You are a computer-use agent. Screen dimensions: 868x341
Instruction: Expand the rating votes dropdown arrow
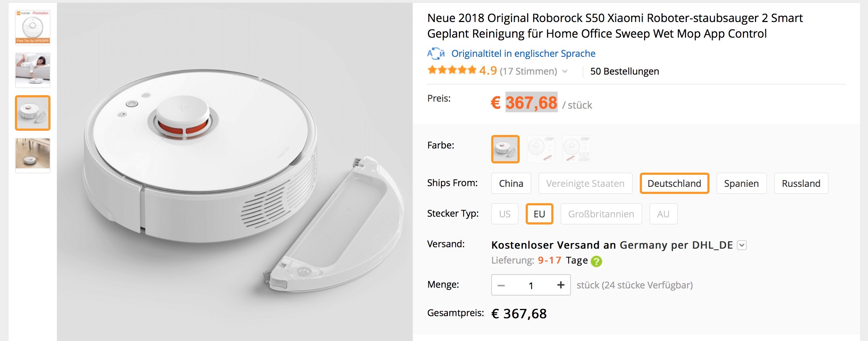564,72
